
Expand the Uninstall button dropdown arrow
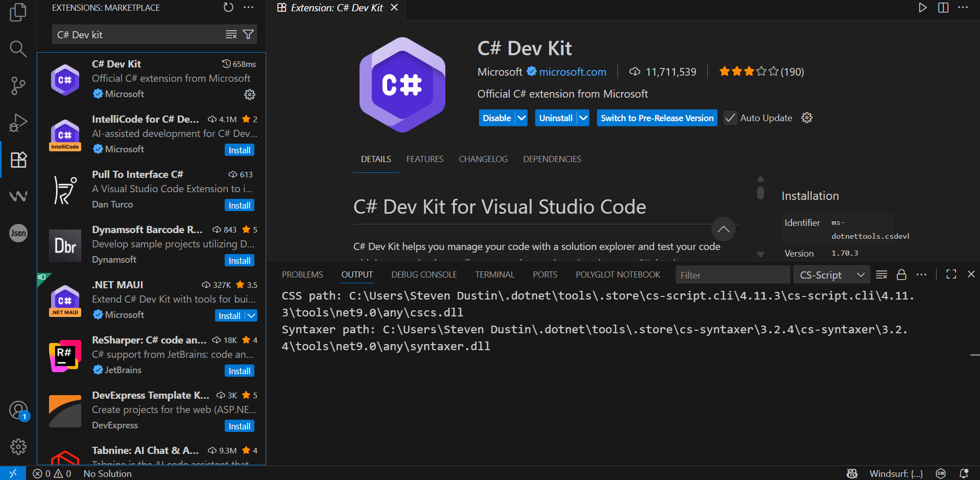coord(583,118)
